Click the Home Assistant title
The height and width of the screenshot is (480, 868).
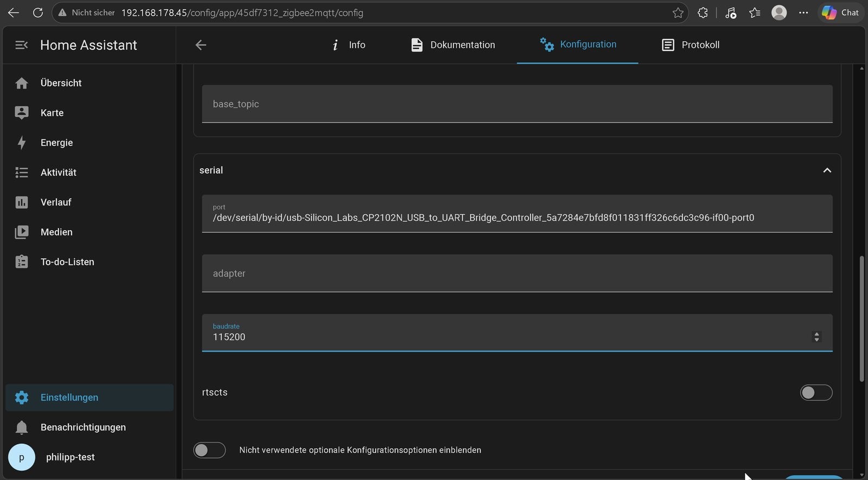[x=88, y=45]
